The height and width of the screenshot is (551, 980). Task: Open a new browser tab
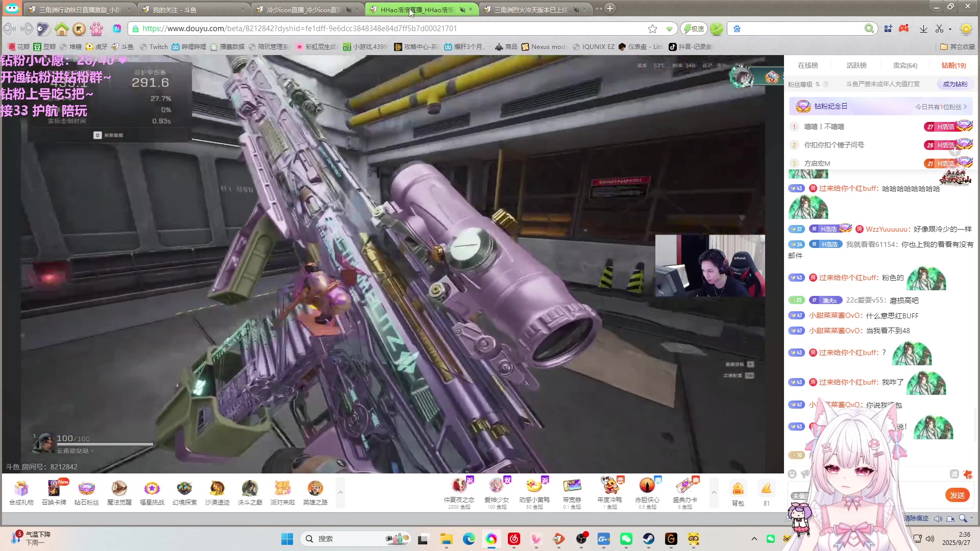point(610,9)
